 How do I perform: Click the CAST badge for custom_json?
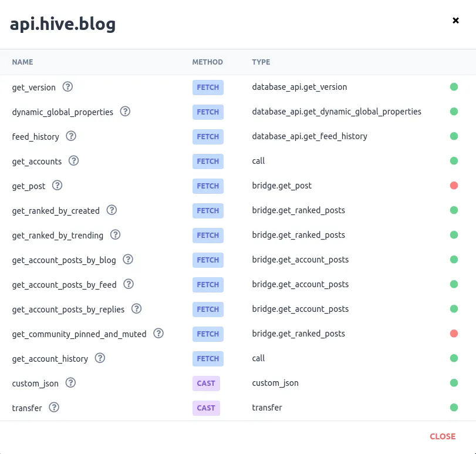206,384
